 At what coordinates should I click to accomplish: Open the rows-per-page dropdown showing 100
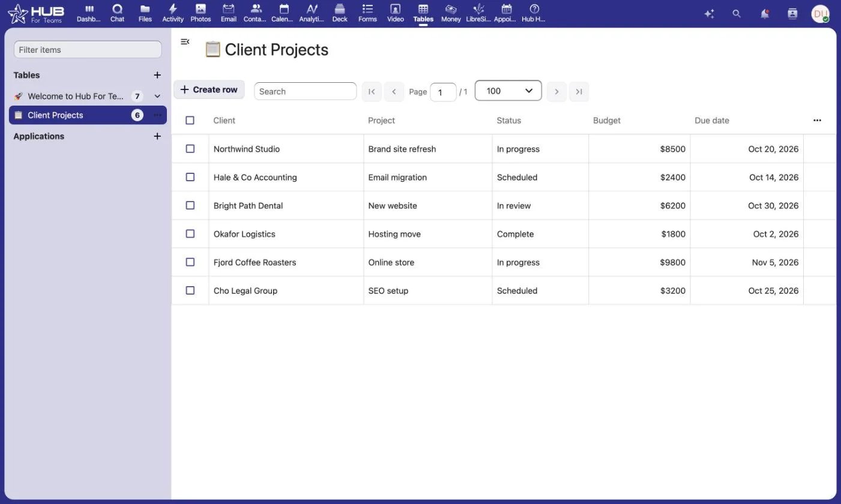[x=508, y=91]
